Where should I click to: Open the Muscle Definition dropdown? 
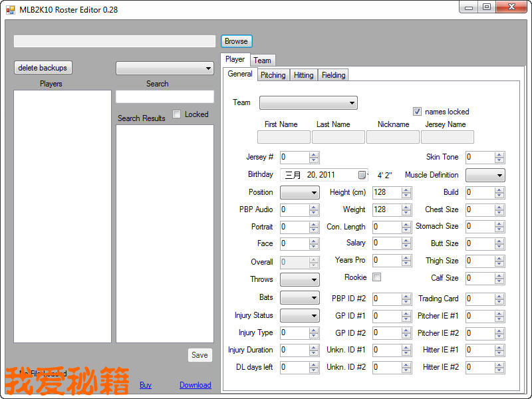point(485,176)
